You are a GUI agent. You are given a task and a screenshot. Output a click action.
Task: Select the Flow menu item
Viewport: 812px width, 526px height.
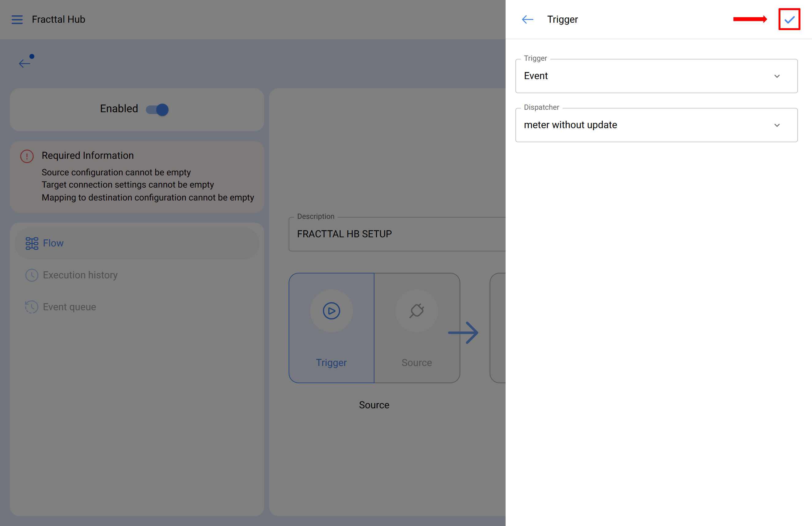point(53,243)
